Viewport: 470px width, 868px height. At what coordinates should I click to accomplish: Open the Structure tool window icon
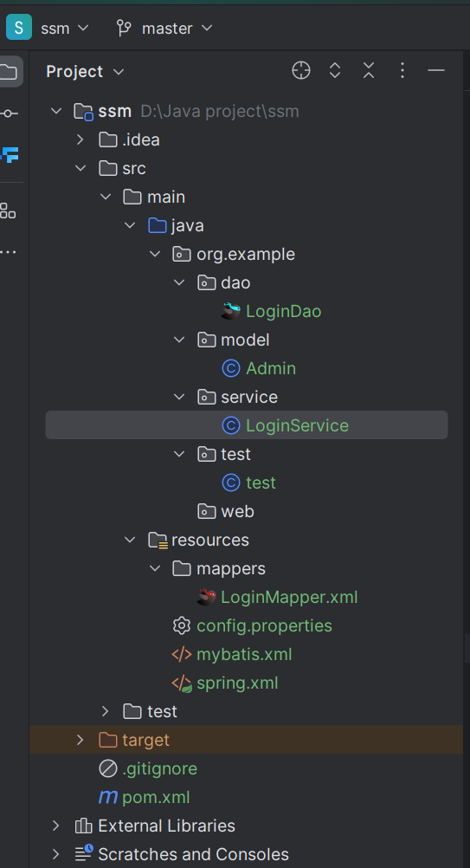pos(9,211)
